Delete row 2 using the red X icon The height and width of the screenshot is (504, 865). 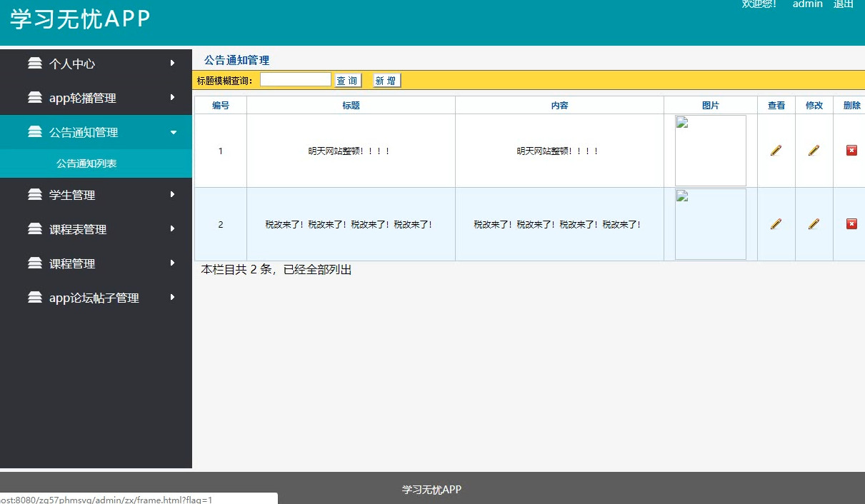851,223
